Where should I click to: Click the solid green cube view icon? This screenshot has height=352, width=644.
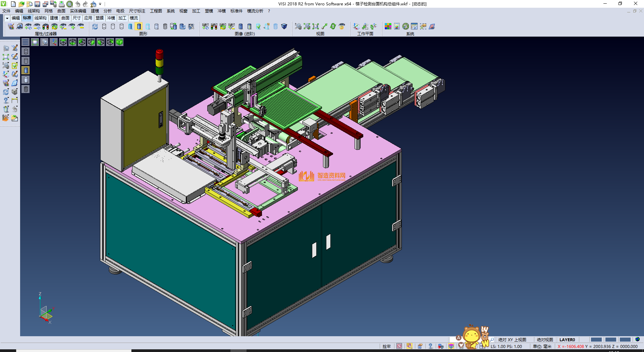119,42
